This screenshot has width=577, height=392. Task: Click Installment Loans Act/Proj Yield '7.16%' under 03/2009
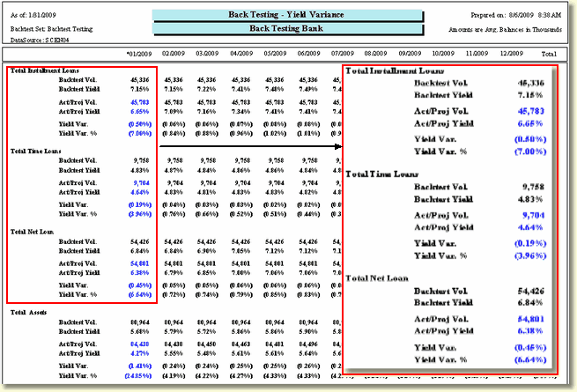(206, 112)
